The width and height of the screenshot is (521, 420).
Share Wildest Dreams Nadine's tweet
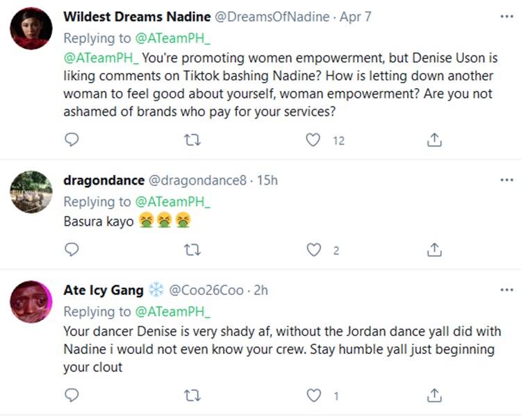tap(434, 140)
